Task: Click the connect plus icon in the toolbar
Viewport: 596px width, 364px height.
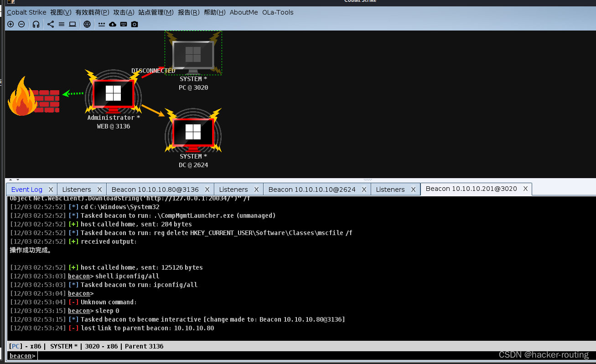Action: (x=10, y=24)
